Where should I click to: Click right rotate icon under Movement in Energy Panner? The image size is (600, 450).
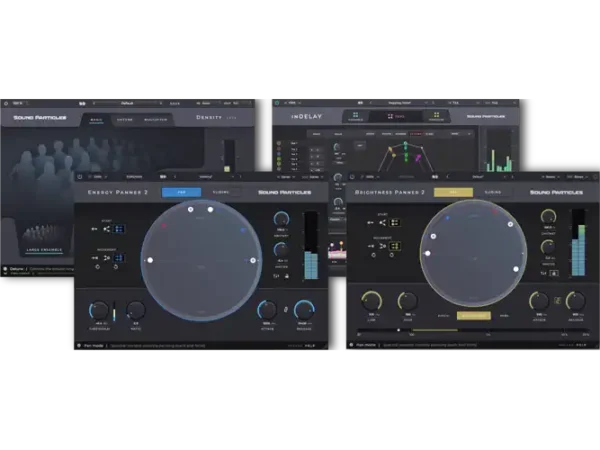click(116, 267)
